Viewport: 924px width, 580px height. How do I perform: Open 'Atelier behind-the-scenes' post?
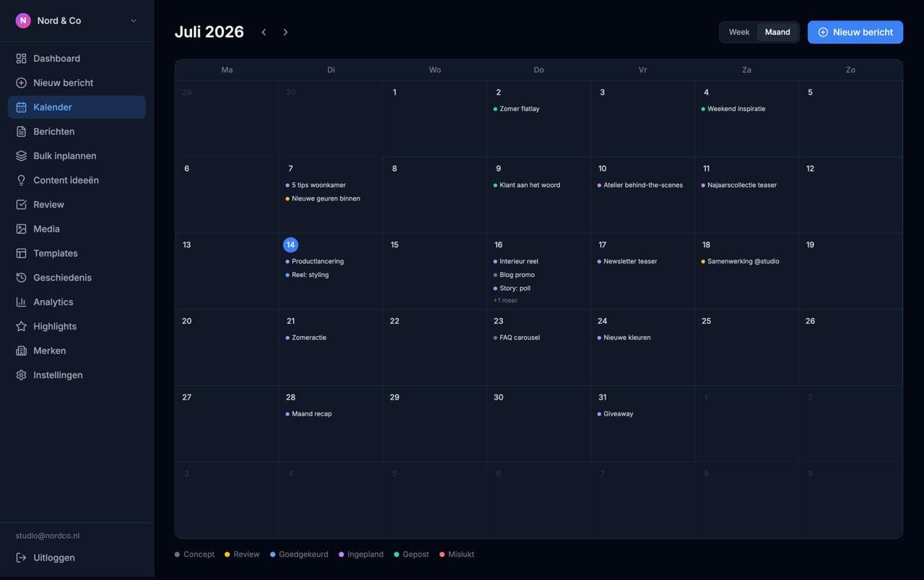(x=642, y=185)
